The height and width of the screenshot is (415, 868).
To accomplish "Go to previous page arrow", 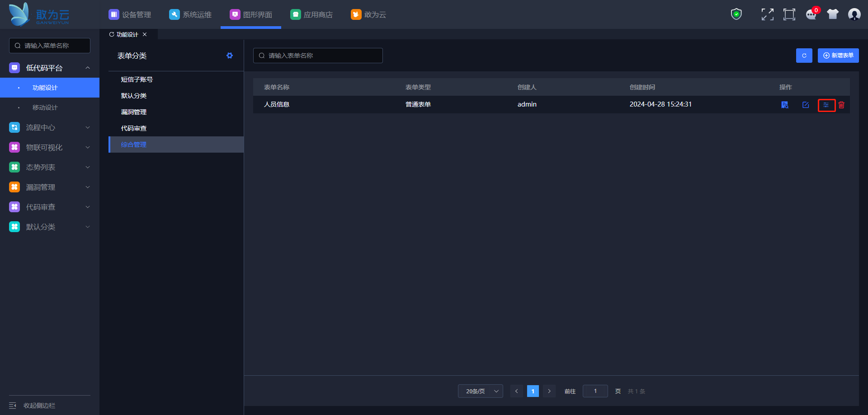I will (x=517, y=391).
